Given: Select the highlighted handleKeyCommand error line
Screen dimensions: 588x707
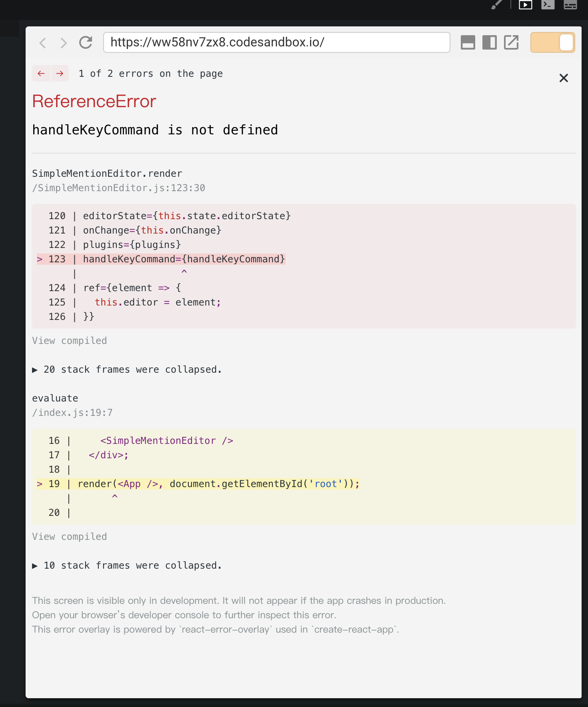Looking at the screenshot, I should [184, 259].
